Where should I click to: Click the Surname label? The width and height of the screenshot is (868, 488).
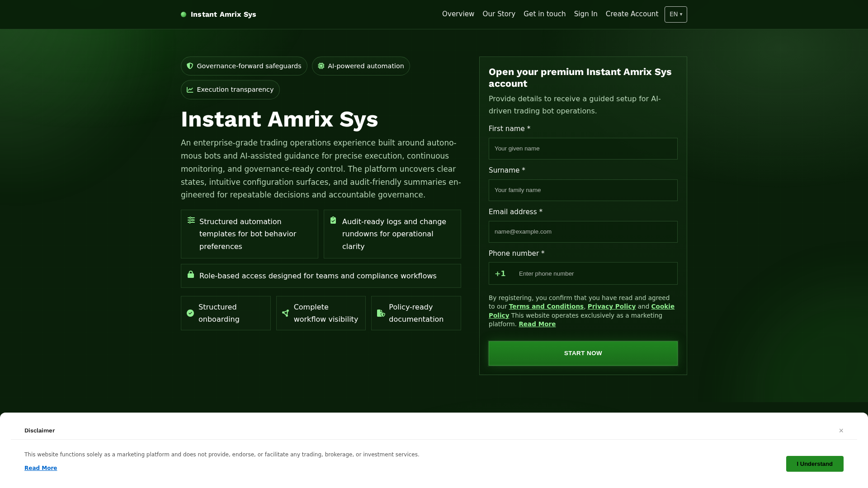pos(507,170)
